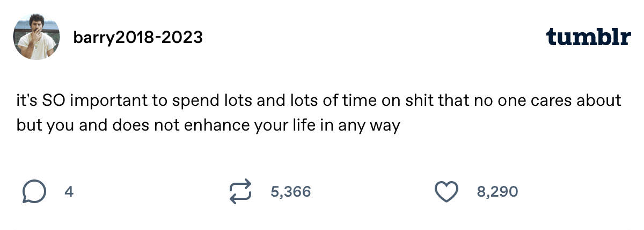The width and height of the screenshot is (644, 230).
Task: Click the reply speech bubble icon
Action: [x=34, y=192]
